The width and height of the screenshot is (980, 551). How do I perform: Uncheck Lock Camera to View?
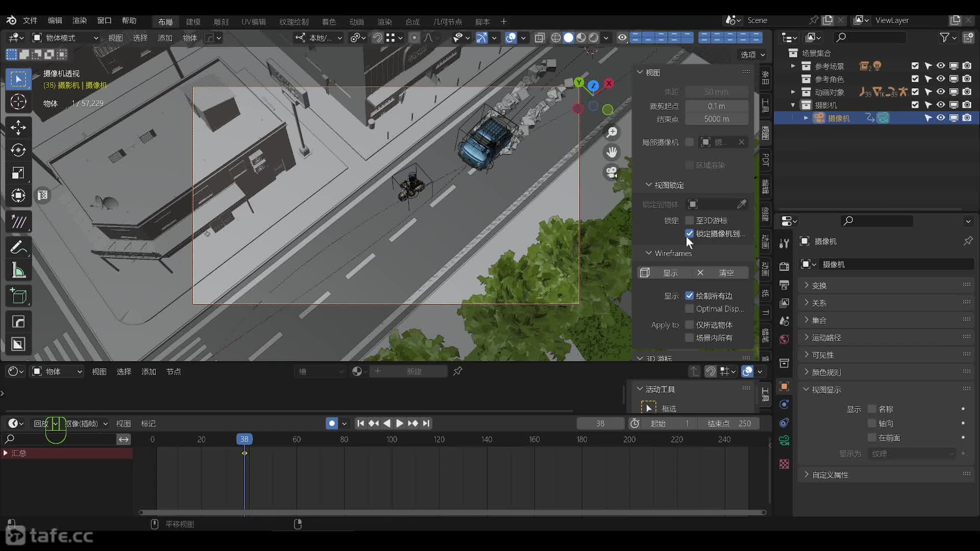(x=690, y=233)
